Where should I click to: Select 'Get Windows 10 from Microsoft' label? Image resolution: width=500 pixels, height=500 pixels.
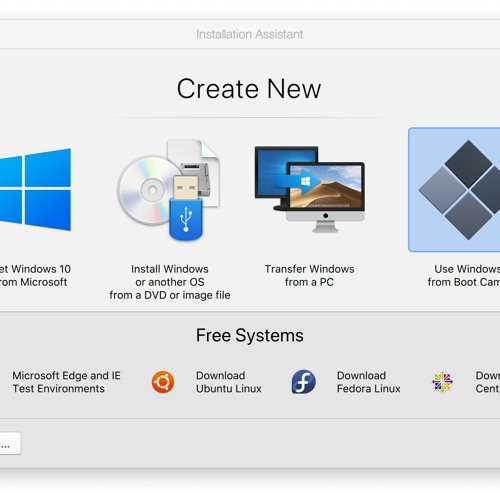pyautogui.click(x=35, y=275)
